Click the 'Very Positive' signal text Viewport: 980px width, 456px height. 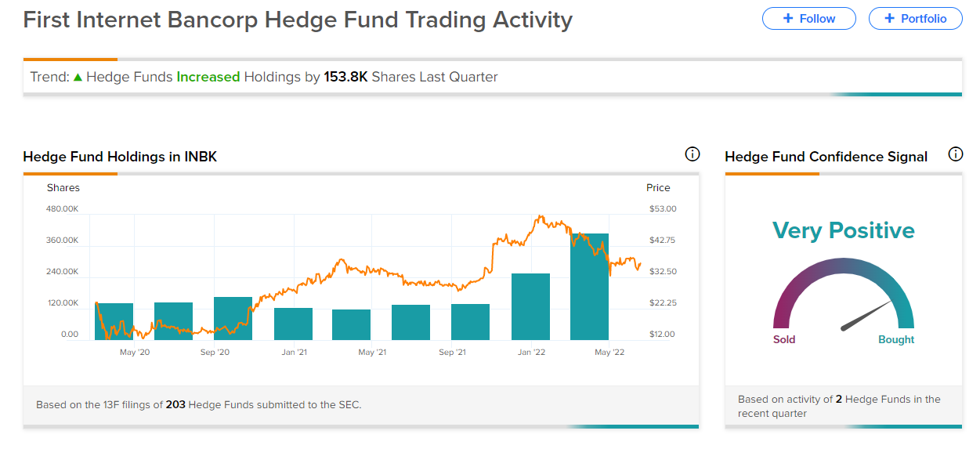click(x=844, y=230)
